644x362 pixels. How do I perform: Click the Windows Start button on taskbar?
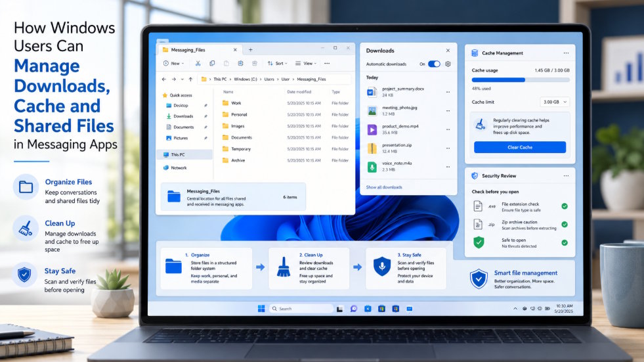point(261,309)
